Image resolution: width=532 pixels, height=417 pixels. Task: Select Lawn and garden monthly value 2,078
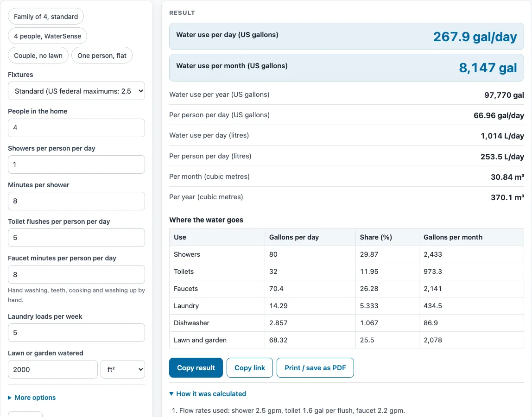(x=432, y=340)
